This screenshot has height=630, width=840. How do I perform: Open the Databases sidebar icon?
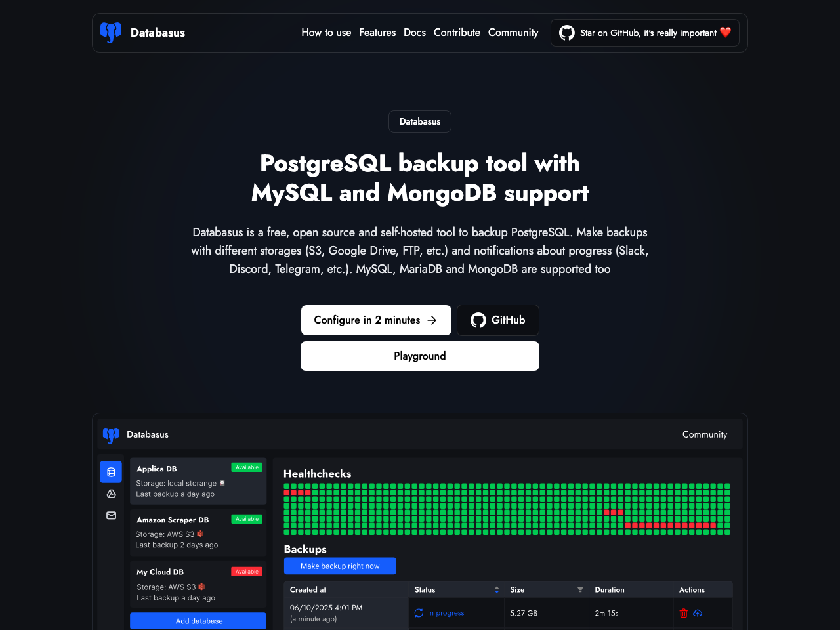click(x=111, y=472)
